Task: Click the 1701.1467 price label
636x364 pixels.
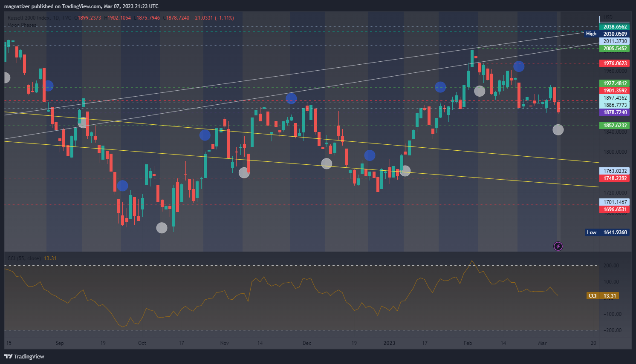Action: point(614,202)
